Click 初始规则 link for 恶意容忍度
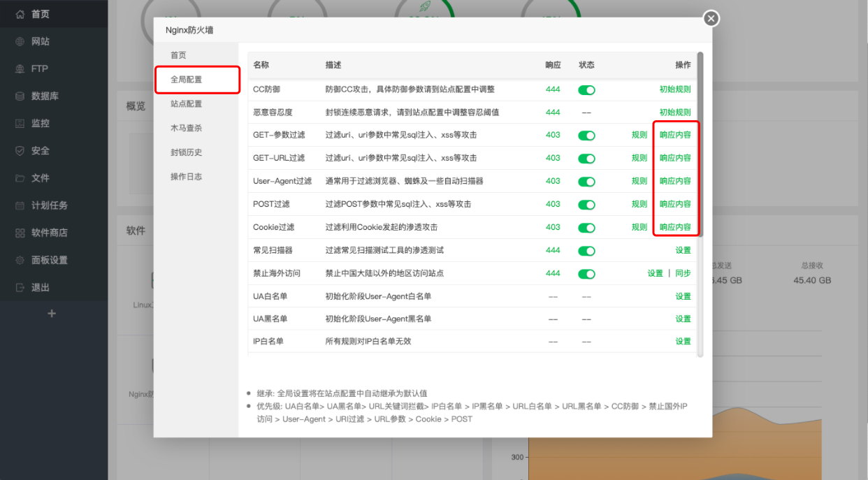This screenshot has height=480, width=868. point(675,112)
